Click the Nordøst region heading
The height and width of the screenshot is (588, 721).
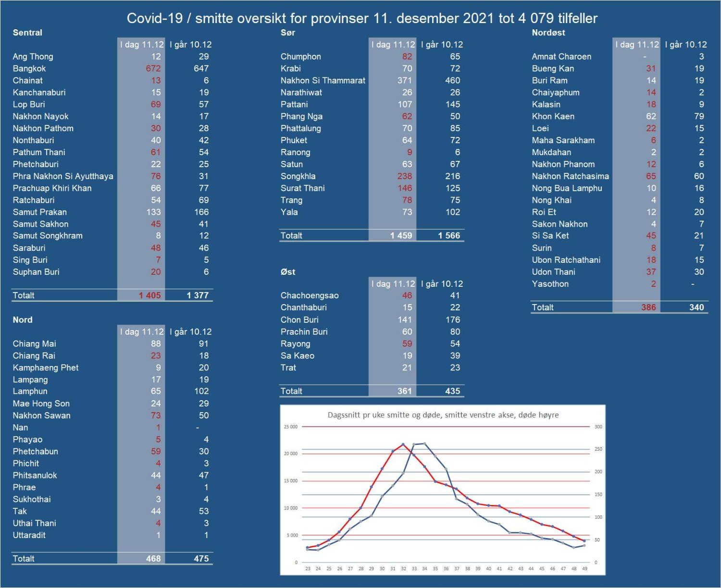click(x=548, y=33)
